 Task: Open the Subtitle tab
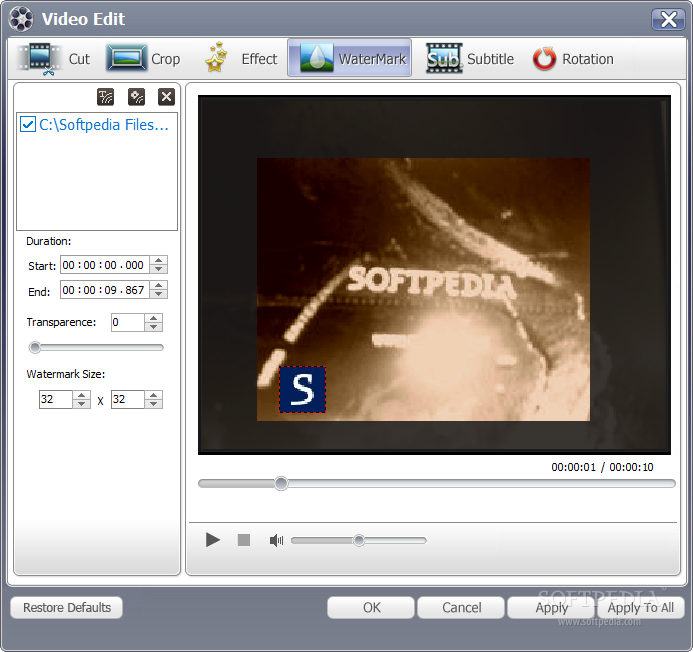[x=470, y=59]
